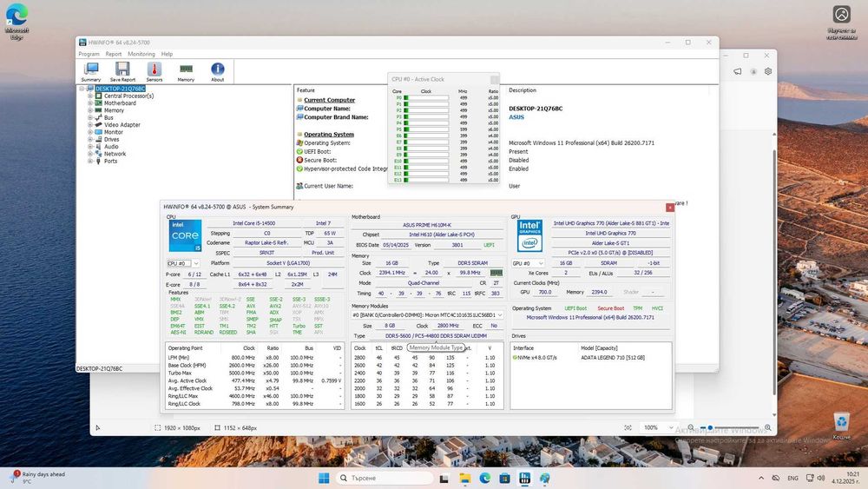Click the red Secure Boot status icon
The image size is (868, 489).
click(299, 160)
